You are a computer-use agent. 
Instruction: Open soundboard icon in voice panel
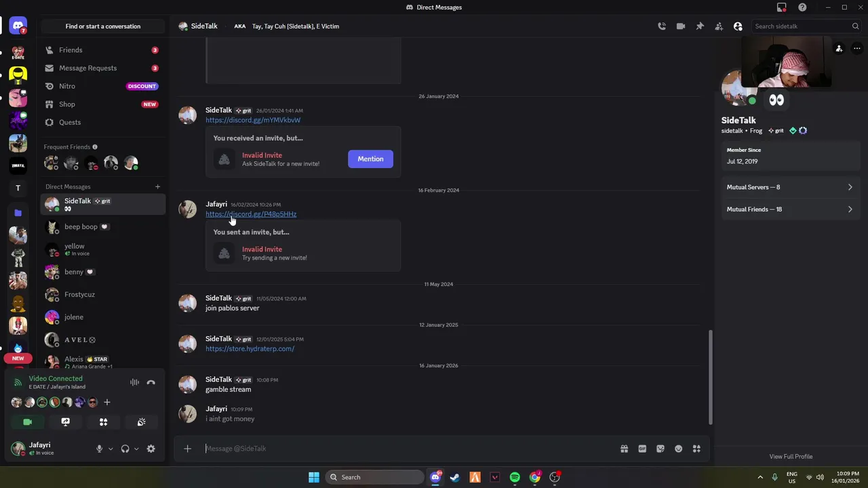tap(142, 422)
